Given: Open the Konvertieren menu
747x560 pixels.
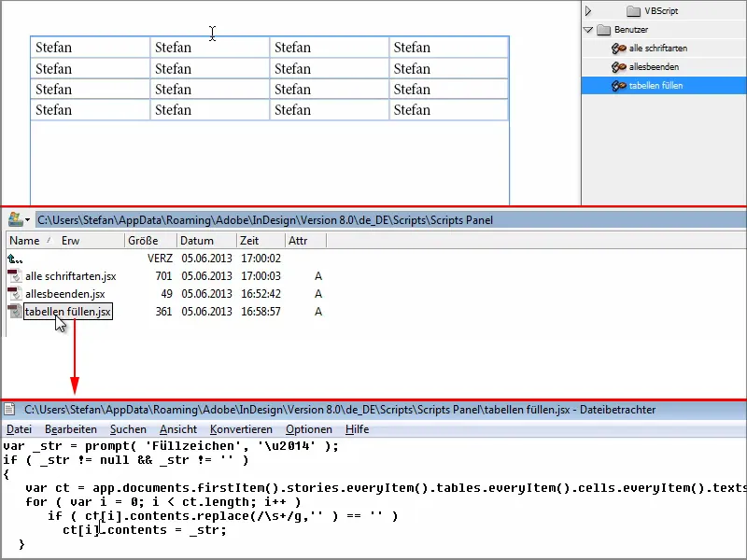Looking at the screenshot, I should pos(241,429).
